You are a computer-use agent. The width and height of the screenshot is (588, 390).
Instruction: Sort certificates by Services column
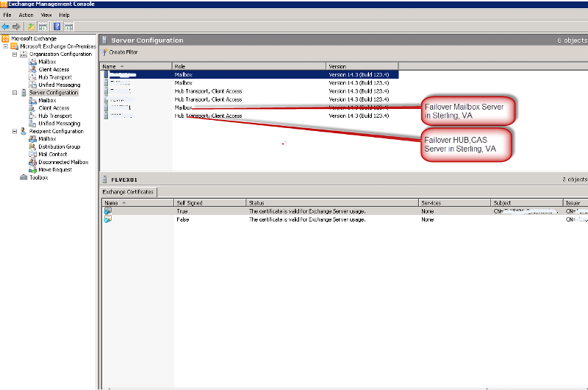tap(454, 202)
